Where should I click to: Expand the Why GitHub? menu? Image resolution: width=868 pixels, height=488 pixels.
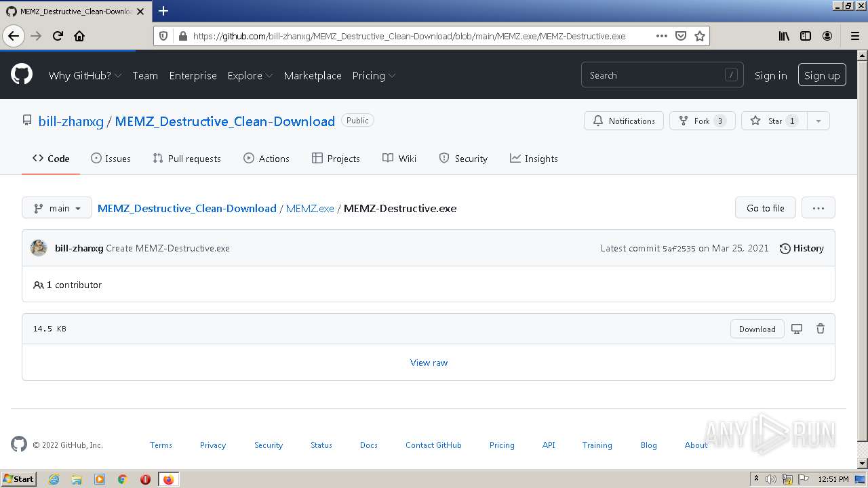coord(85,75)
